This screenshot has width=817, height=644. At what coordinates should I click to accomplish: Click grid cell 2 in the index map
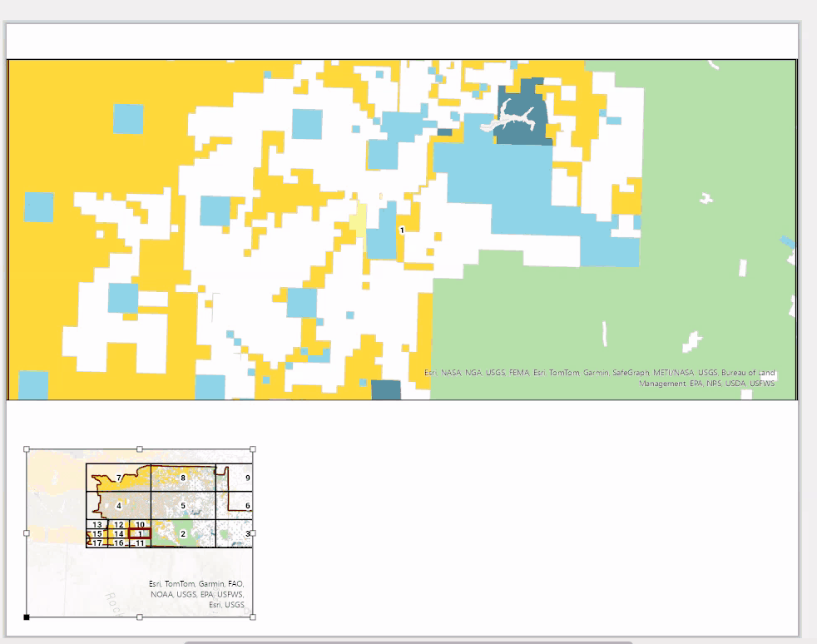(183, 533)
